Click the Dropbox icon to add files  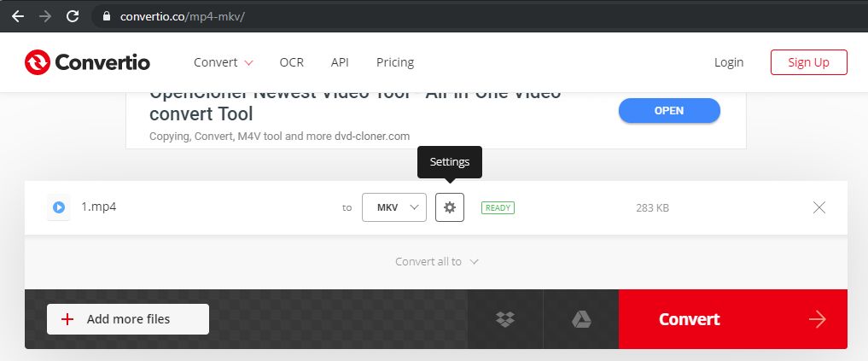click(x=505, y=319)
